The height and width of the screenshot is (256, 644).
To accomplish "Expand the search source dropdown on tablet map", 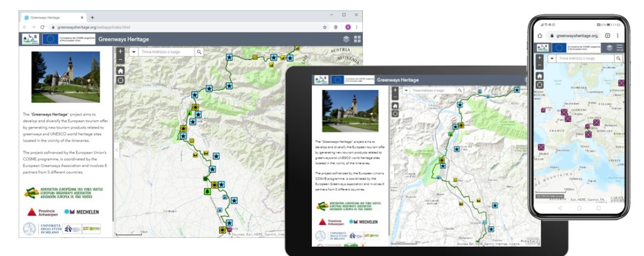I will [x=405, y=90].
